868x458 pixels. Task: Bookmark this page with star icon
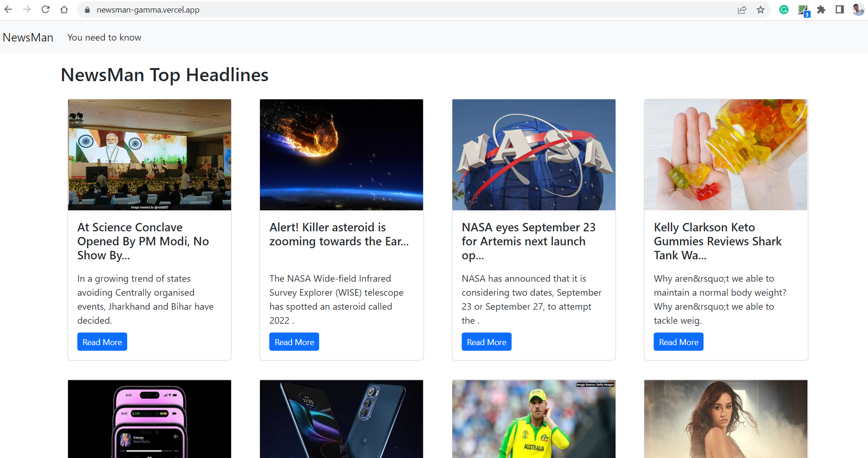pyautogui.click(x=760, y=10)
